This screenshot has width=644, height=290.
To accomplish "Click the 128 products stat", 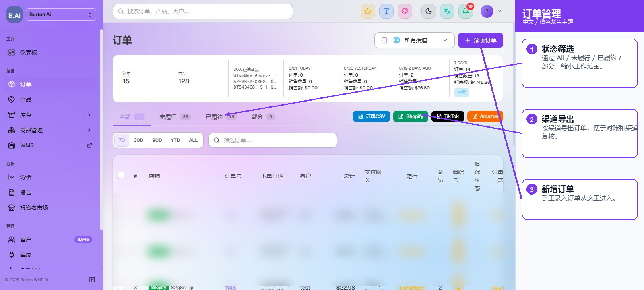I will [x=184, y=81].
